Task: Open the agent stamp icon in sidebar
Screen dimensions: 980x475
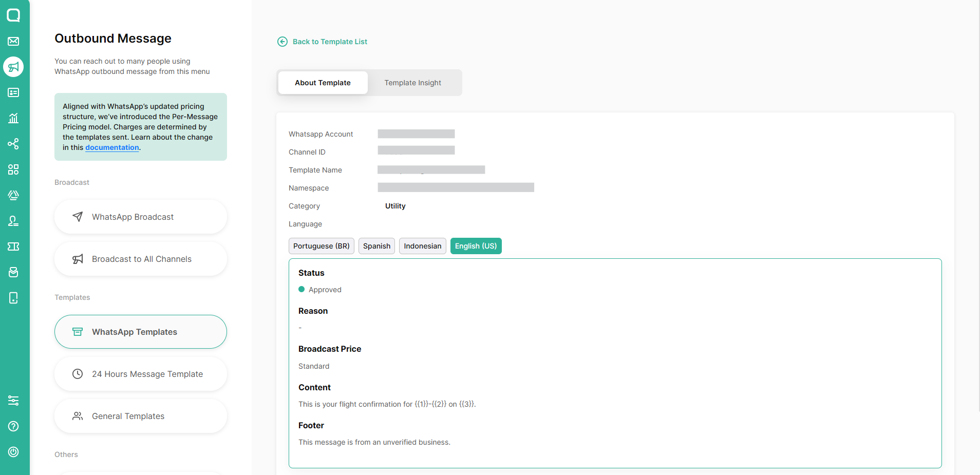Action: coord(13,221)
